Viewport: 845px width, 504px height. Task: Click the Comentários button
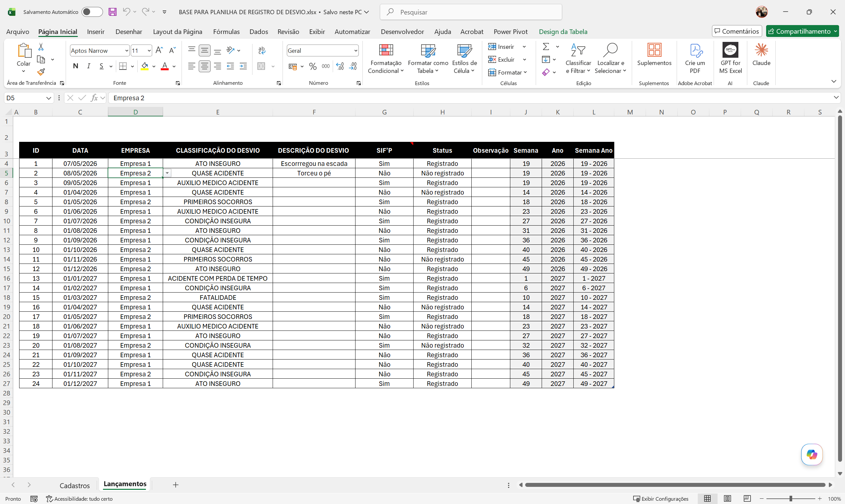(x=737, y=31)
